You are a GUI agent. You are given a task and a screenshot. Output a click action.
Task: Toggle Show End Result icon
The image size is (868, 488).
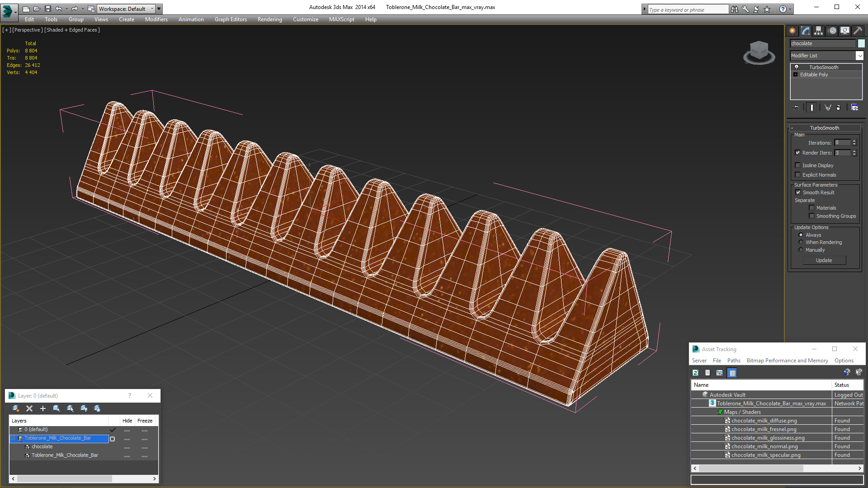(x=812, y=108)
